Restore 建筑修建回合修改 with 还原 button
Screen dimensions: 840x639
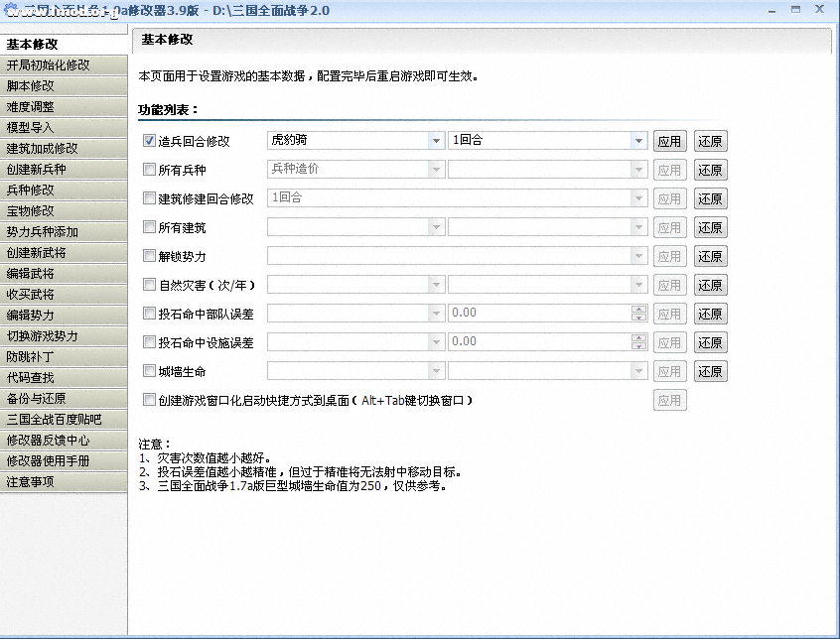pyautogui.click(x=710, y=198)
